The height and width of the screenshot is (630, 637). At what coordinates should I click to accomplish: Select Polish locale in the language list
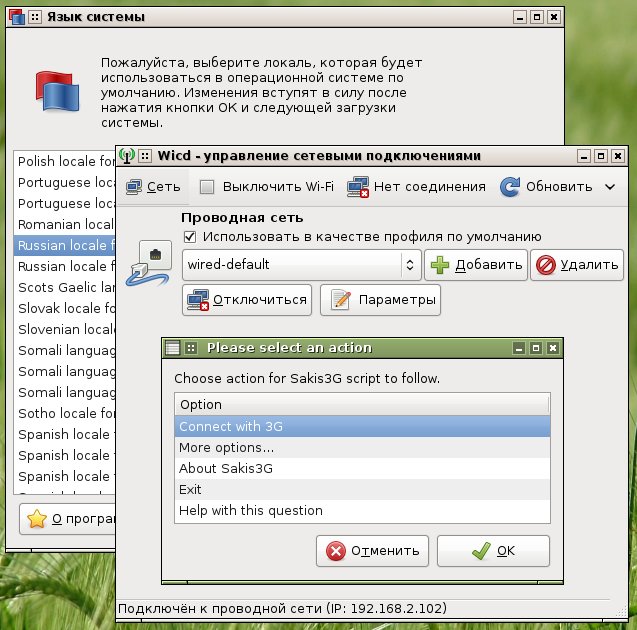pyautogui.click(x=65, y=162)
